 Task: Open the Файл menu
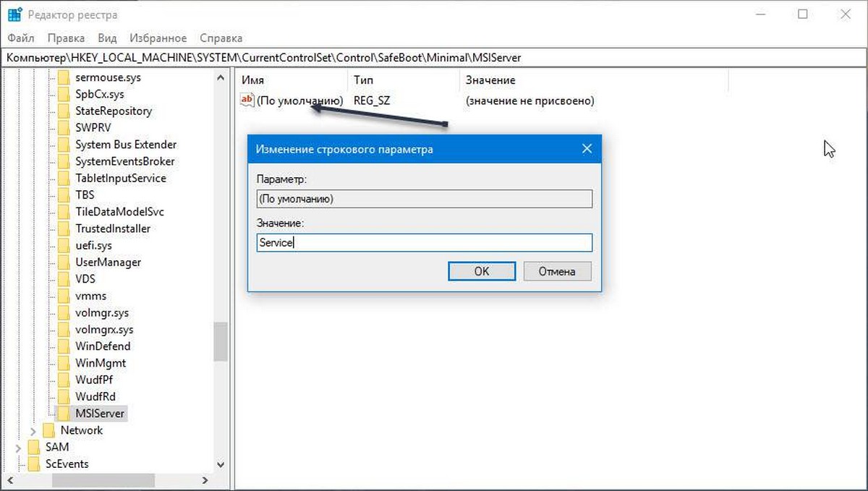tap(22, 38)
